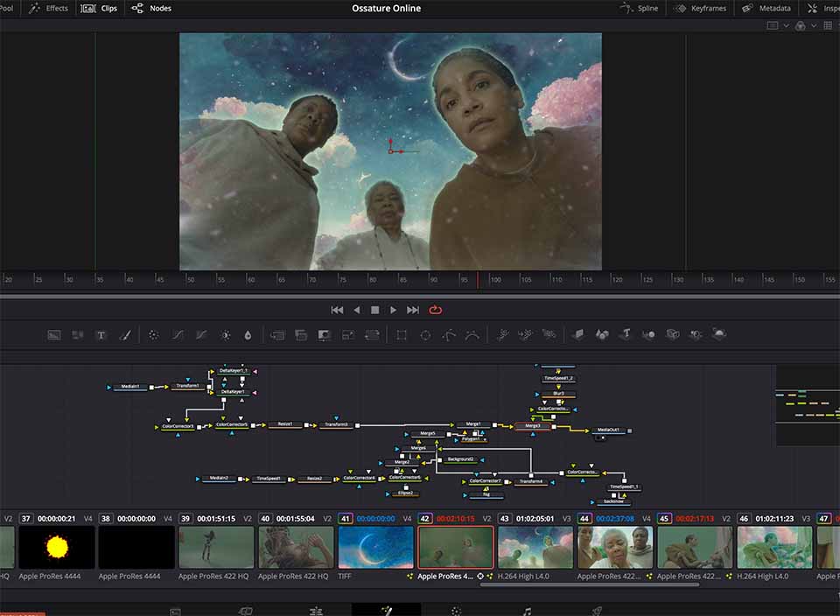Play the composition in reverse

pyautogui.click(x=357, y=310)
